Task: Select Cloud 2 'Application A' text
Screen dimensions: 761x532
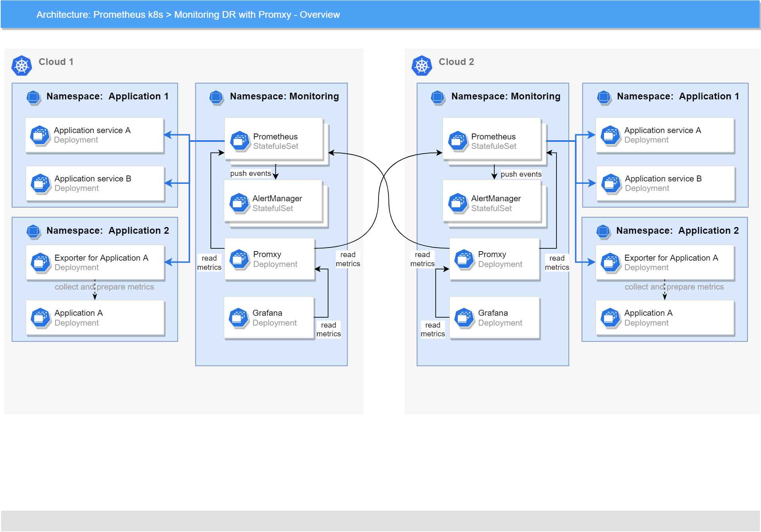Action: coord(648,313)
